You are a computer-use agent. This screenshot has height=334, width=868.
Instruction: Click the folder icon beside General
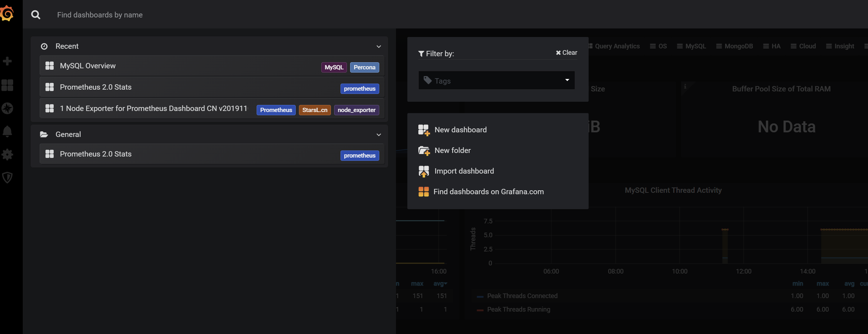pyautogui.click(x=44, y=134)
